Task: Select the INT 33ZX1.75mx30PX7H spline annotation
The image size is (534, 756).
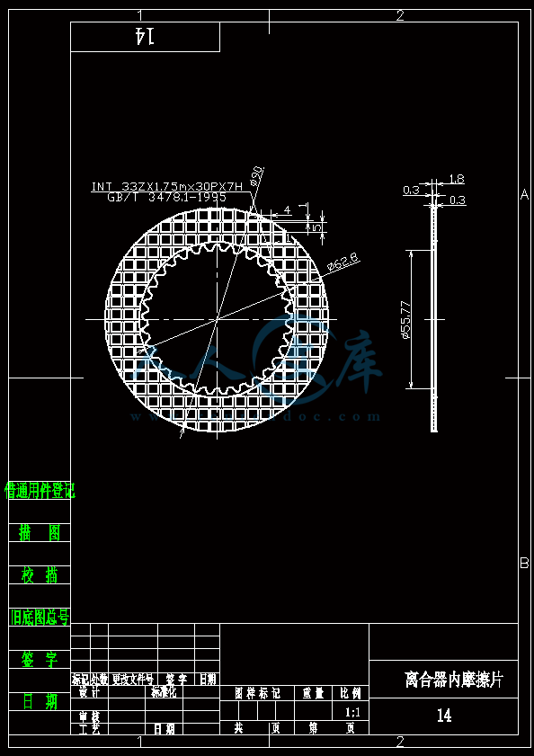Action: 167,187
